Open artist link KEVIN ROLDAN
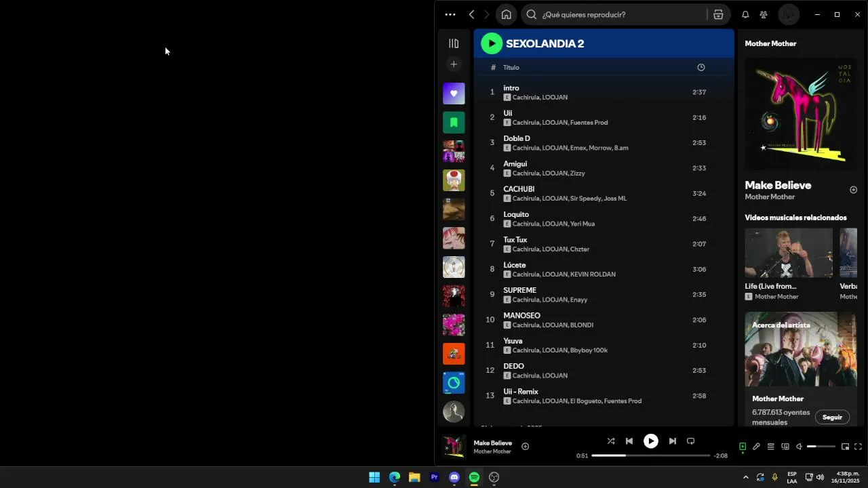This screenshot has width=868, height=488. (x=593, y=274)
